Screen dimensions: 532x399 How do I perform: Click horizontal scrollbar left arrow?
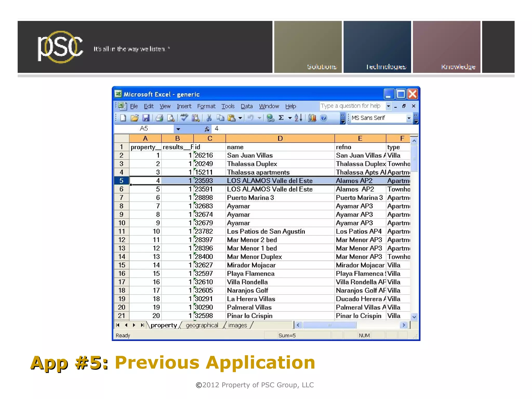click(298, 325)
